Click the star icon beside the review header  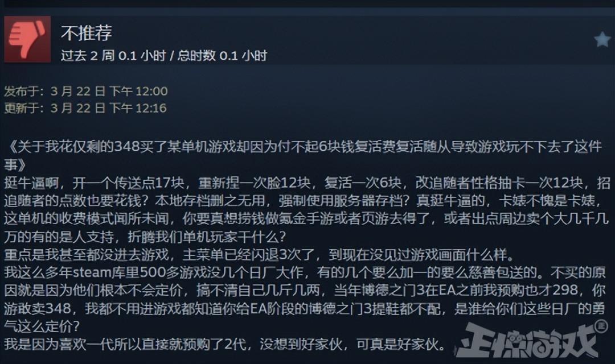click(602, 39)
